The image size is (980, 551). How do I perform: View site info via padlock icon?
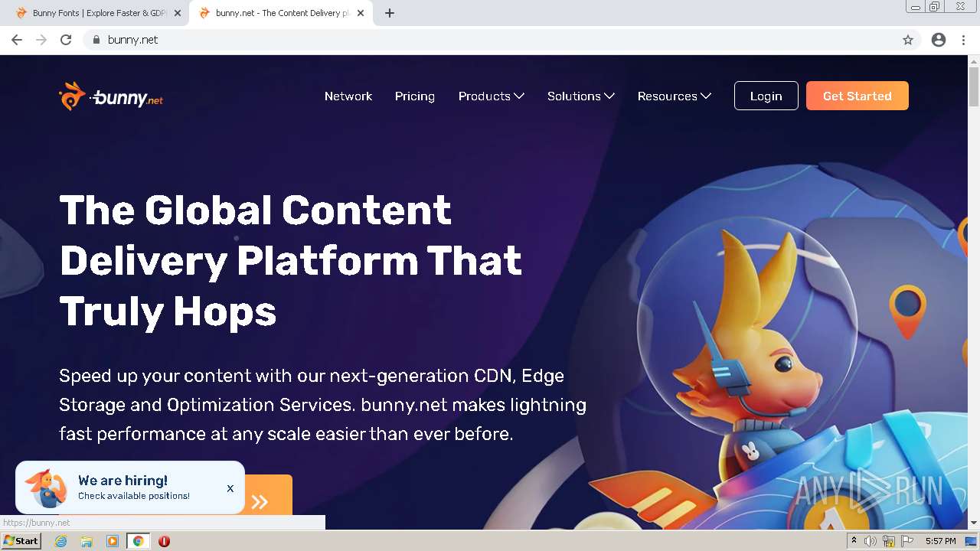click(x=96, y=40)
